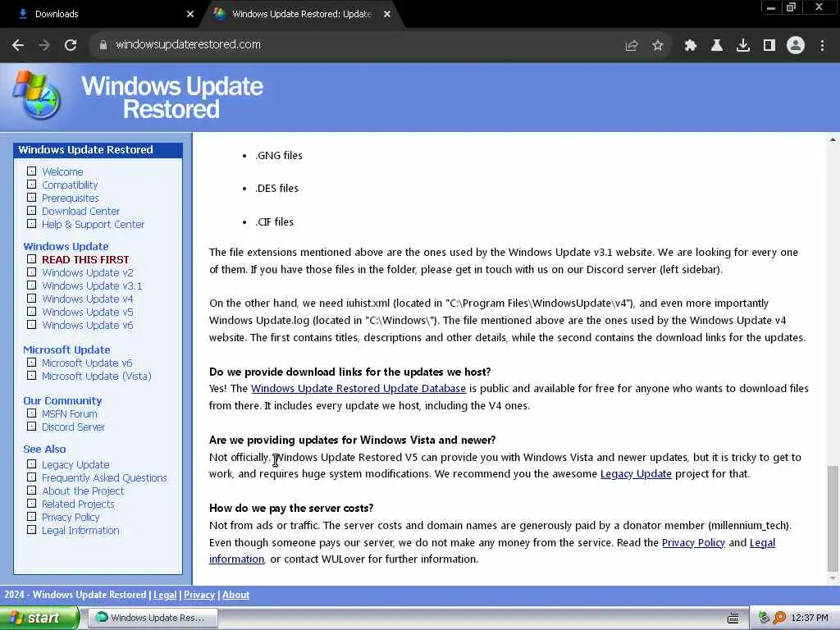This screenshot has height=630, width=840.
Task: Open the Welcome sidebar link
Action: coord(62,172)
